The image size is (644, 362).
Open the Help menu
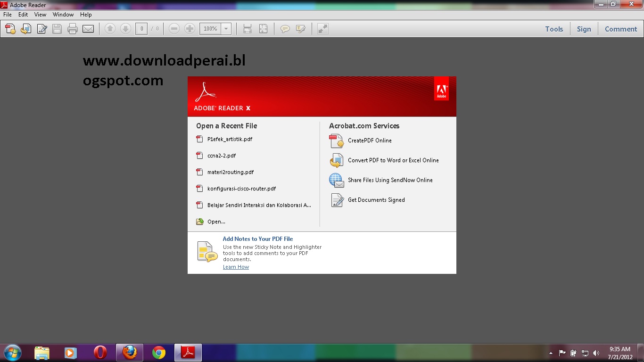tap(86, 15)
